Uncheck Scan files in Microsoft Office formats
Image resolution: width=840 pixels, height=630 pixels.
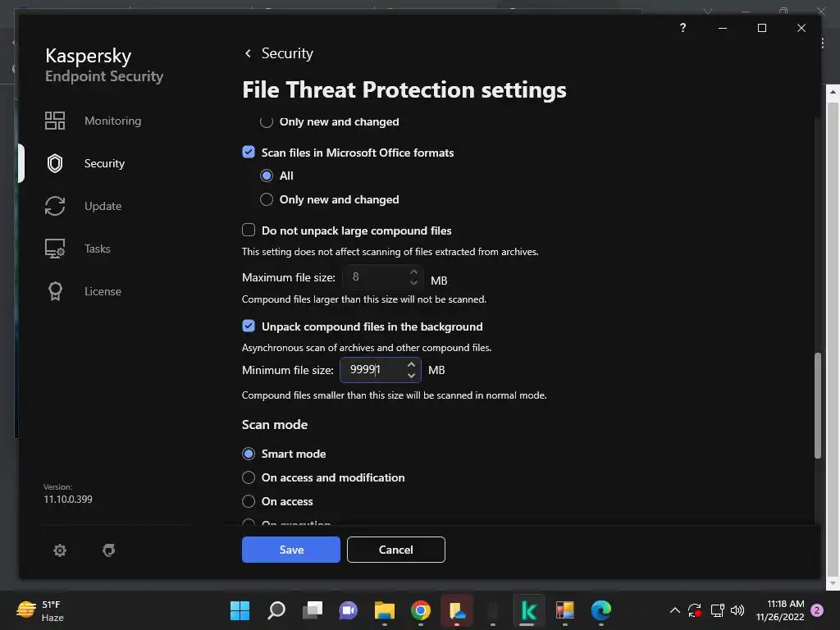(x=249, y=152)
